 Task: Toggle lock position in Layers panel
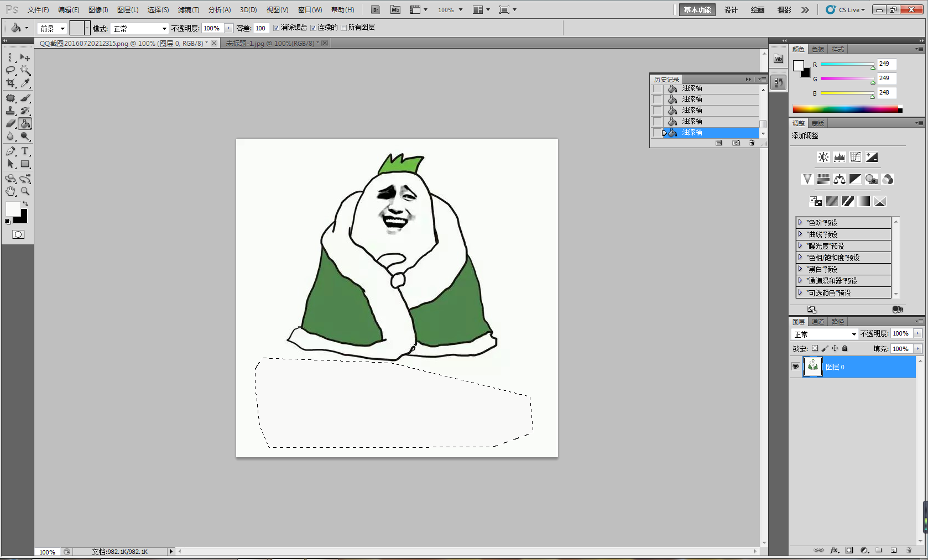[x=835, y=348]
